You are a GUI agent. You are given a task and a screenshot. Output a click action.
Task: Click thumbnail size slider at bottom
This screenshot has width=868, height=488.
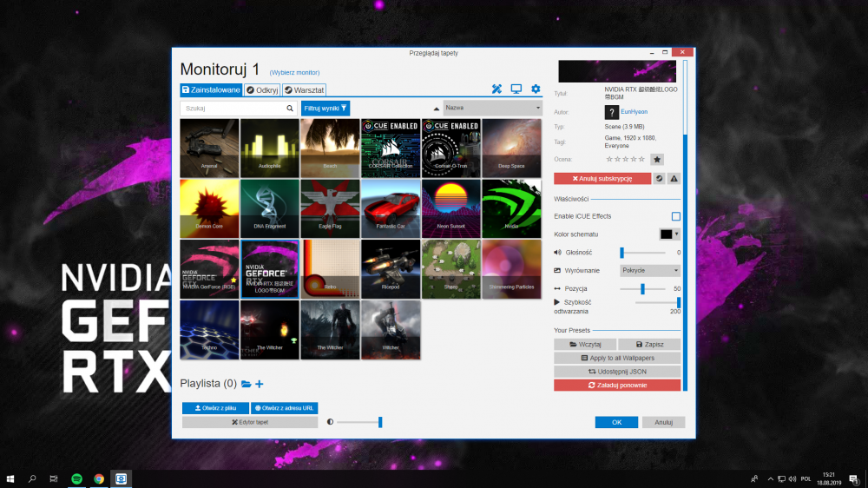coord(359,422)
